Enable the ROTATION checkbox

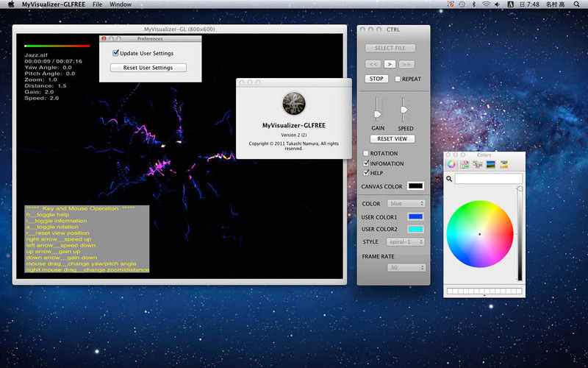(365, 153)
